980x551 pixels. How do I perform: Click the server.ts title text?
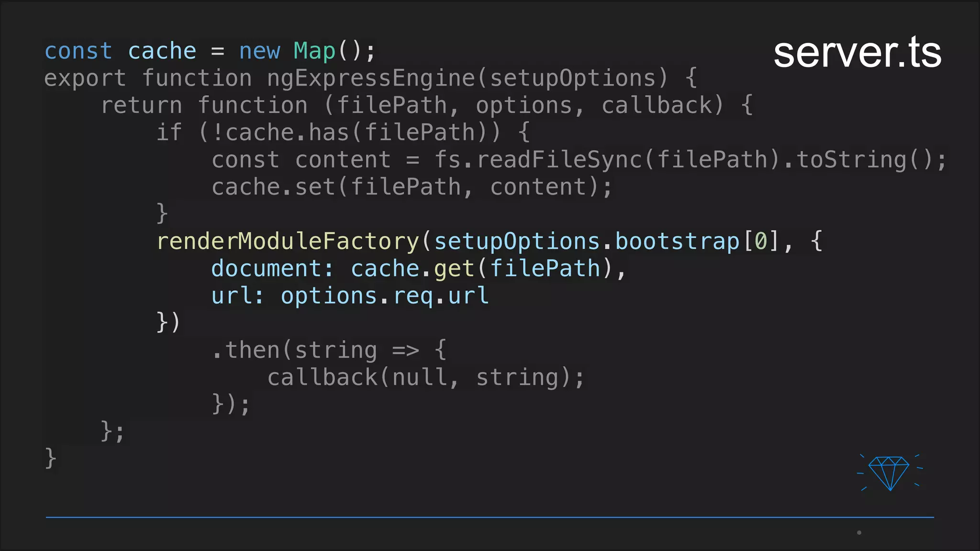tap(857, 53)
